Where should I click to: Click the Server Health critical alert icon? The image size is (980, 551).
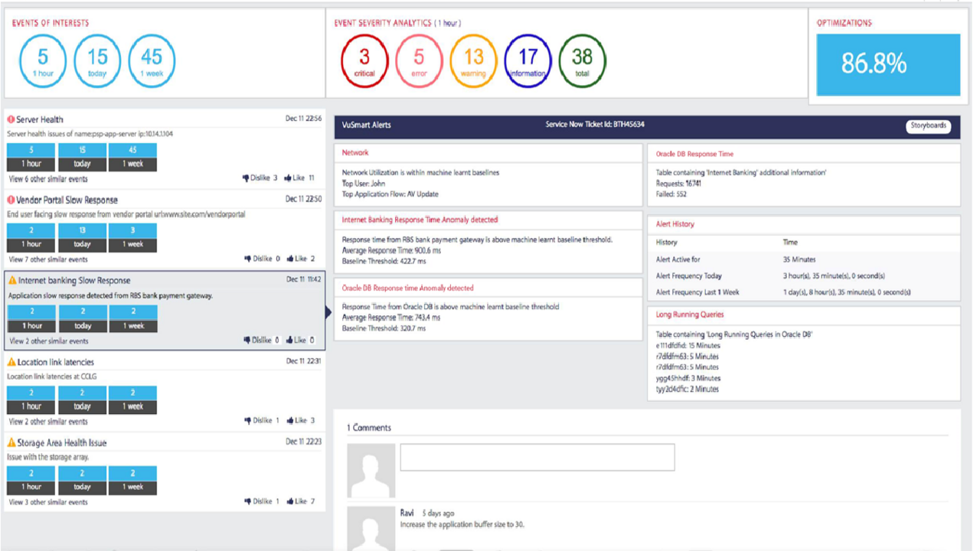point(11,119)
